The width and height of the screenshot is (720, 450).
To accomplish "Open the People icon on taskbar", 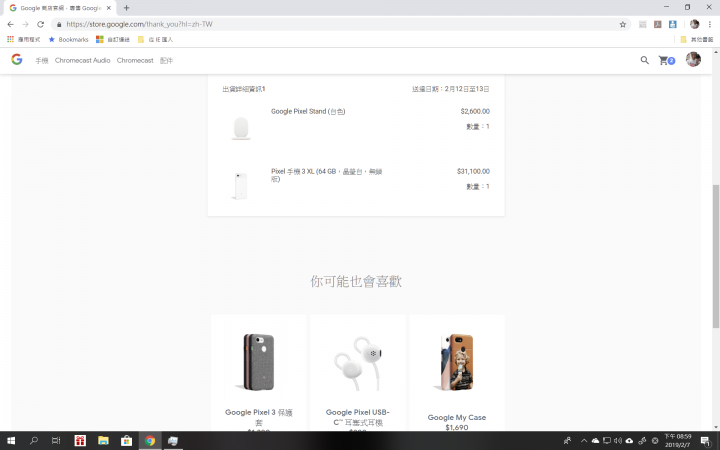I will (568, 441).
